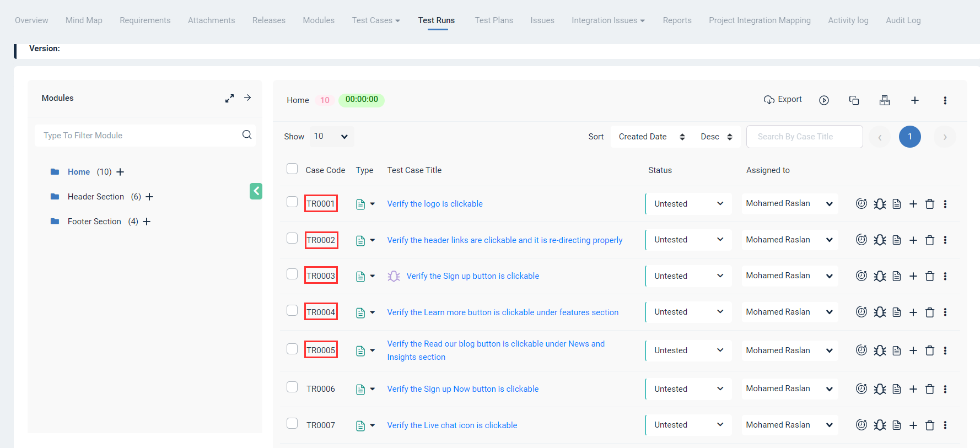Viewport: 980px width, 448px height.
Task: Add submodule with plus next to Header Section
Action: (149, 197)
